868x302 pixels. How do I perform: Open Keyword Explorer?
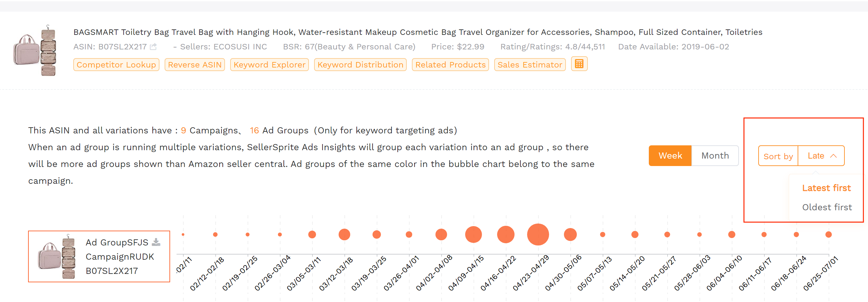270,65
